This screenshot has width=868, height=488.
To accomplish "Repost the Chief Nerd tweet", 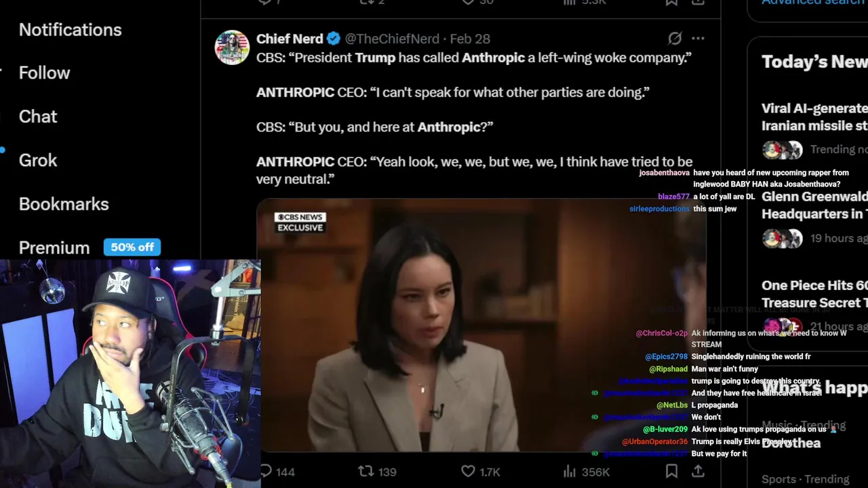I will click(x=366, y=471).
